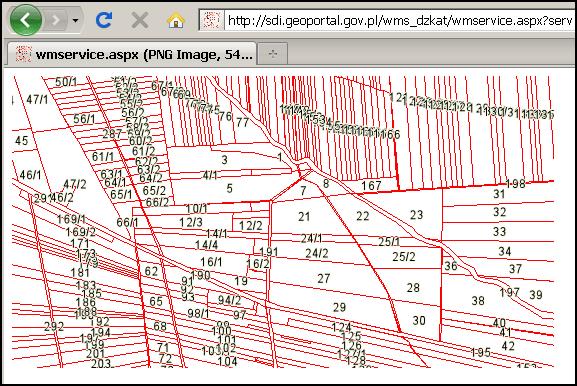Click the geoportal URL address field
Viewport: 577px width, 386px height.
(400, 20)
